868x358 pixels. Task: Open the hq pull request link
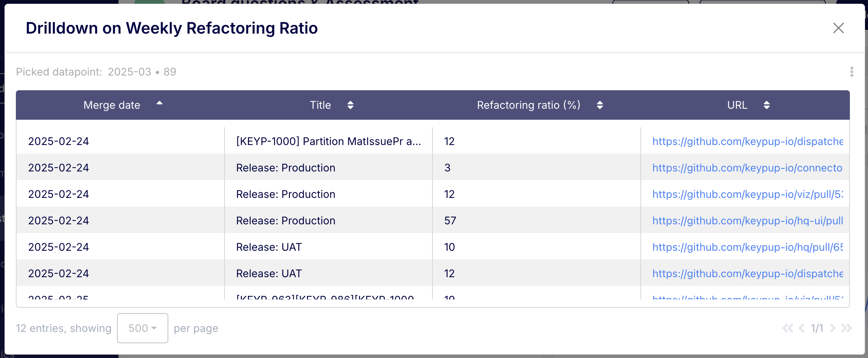pyautogui.click(x=747, y=247)
